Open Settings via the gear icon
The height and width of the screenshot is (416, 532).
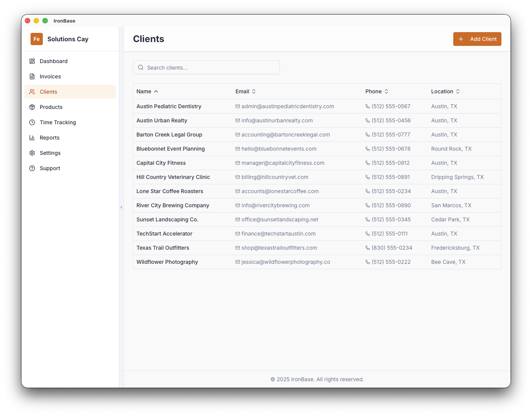[32, 153]
